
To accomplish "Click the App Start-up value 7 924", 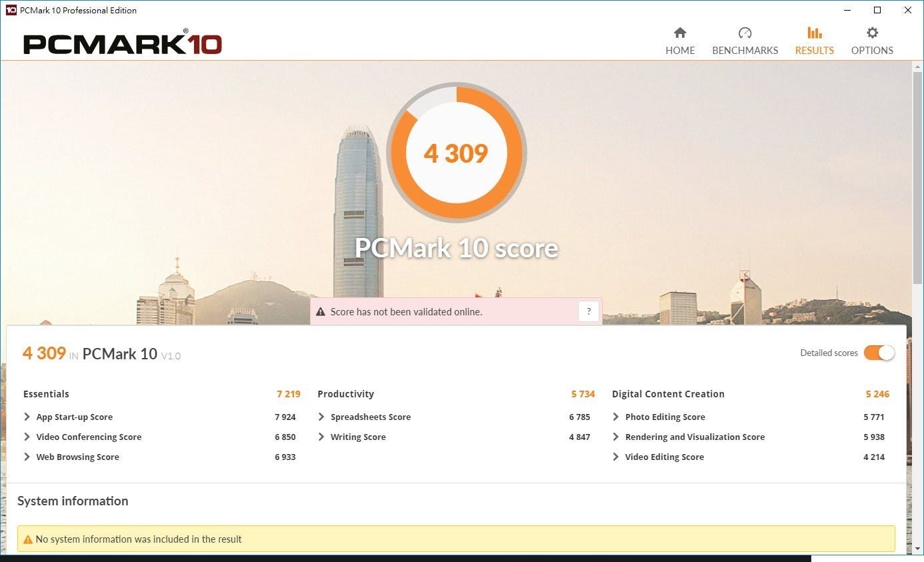I will 285,417.
